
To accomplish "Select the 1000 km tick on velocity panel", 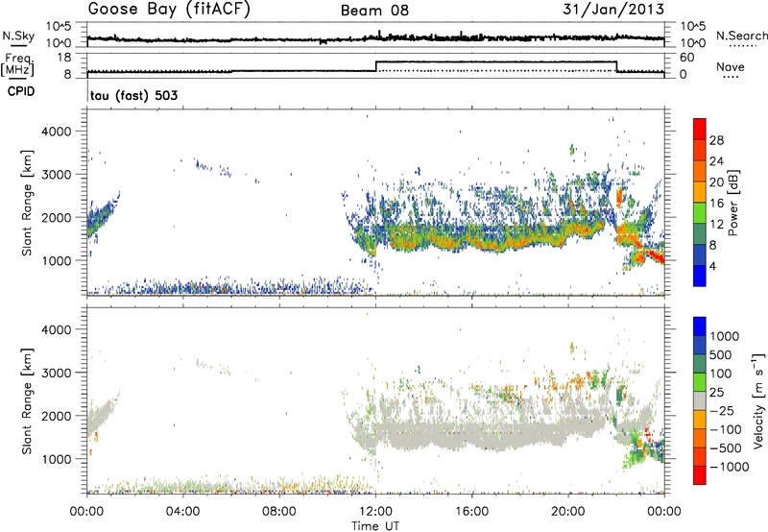I will (x=57, y=459).
